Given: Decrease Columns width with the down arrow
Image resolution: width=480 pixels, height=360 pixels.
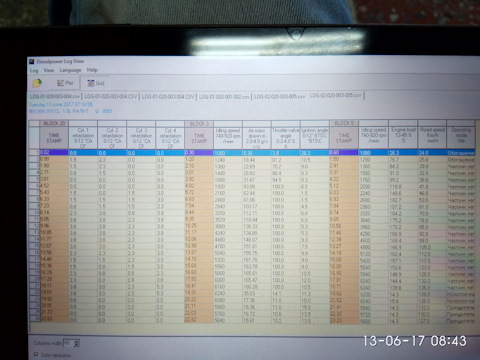Looking at the screenshot, I should [77, 345].
